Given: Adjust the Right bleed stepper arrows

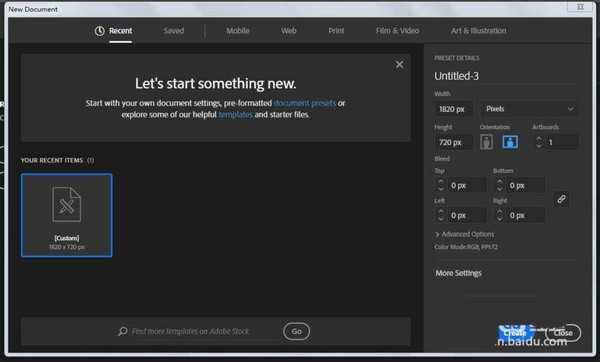Looking at the screenshot, I should [x=500, y=215].
